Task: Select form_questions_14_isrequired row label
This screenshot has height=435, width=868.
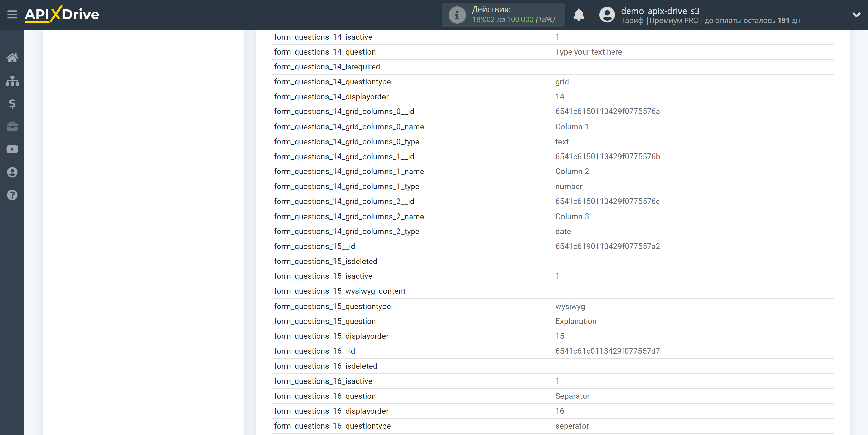Action: click(x=327, y=67)
